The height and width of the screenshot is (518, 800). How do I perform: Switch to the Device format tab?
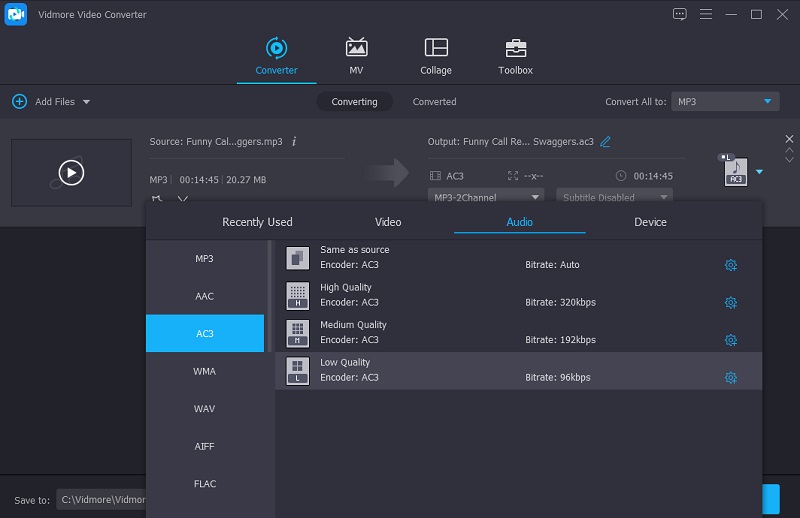[650, 222]
